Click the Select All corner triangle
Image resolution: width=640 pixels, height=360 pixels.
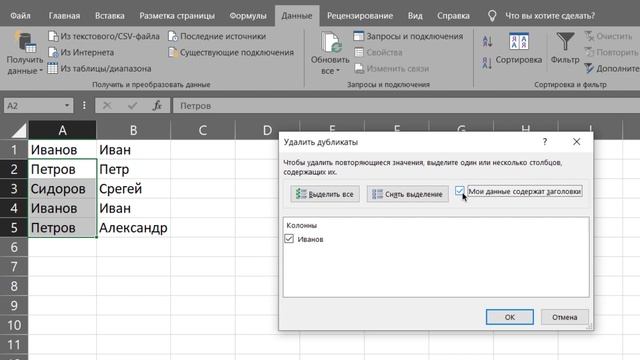[x=18, y=130]
